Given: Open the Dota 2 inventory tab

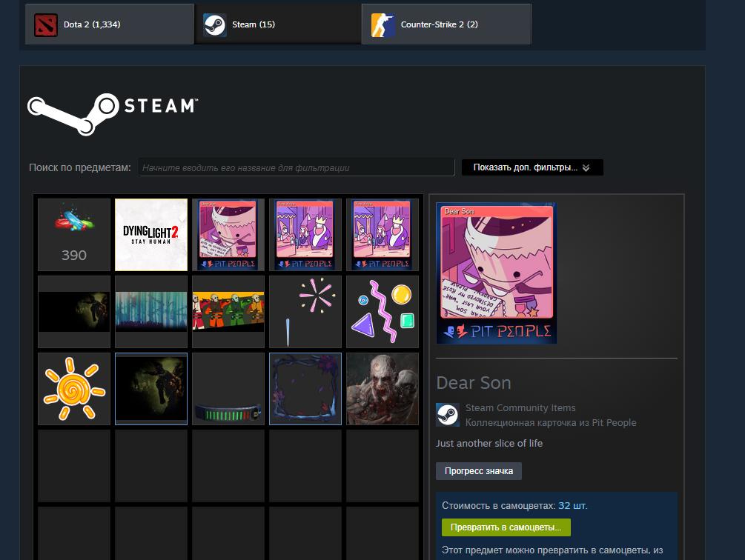Looking at the screenshot, I should 109,24.
